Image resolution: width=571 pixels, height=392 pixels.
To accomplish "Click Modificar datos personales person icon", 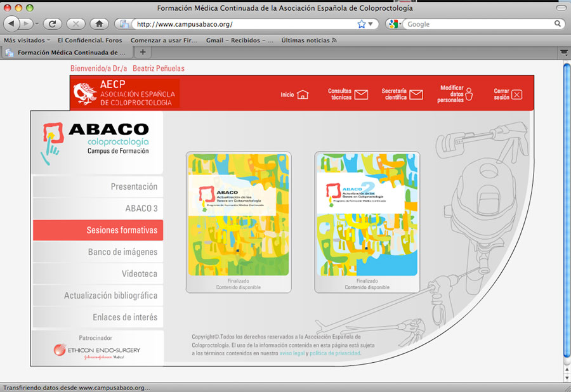I will point(469,94).
